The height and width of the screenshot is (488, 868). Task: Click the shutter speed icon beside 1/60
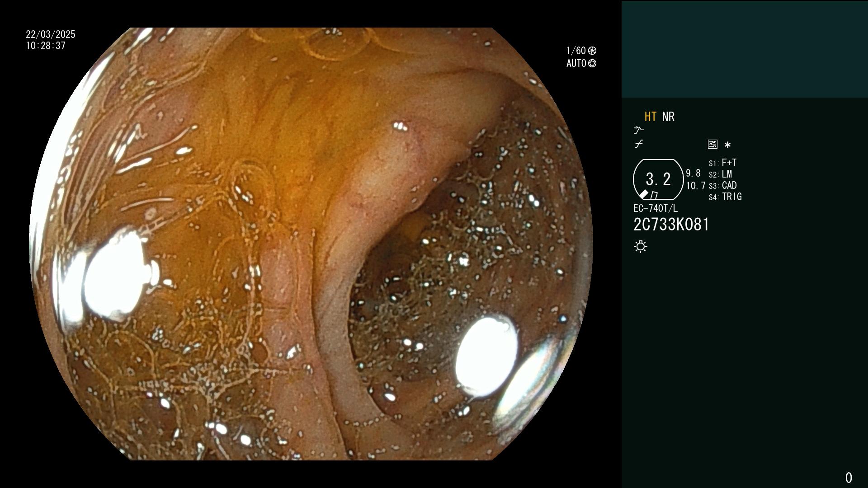pos(592,51)
